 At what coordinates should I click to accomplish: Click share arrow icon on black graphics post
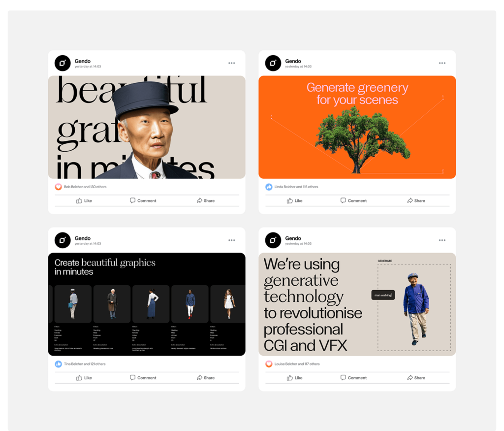[199, 378]
